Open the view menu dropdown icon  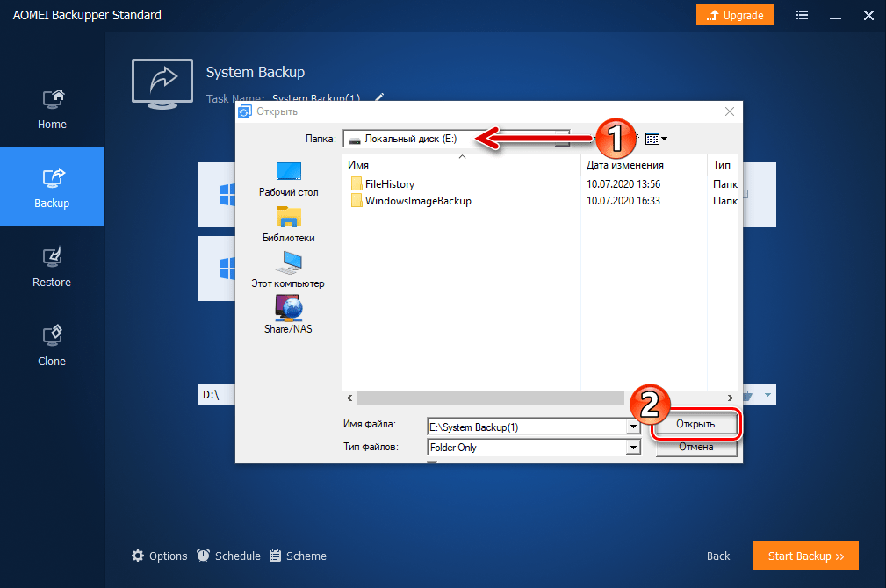[656, 139]
